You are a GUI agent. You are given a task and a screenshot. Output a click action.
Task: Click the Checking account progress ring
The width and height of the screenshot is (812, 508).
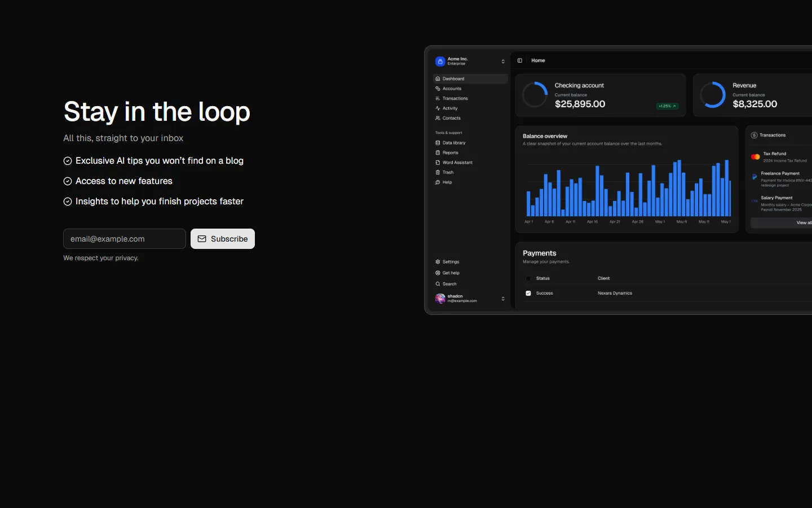tap(535, 95)
